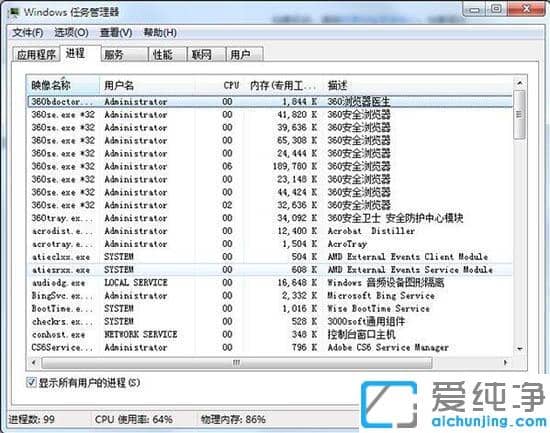550x433 pixels.
Task: Select 360se.exe row using 32,636 K
Action: pyautogui.click(x=270, y=205)
